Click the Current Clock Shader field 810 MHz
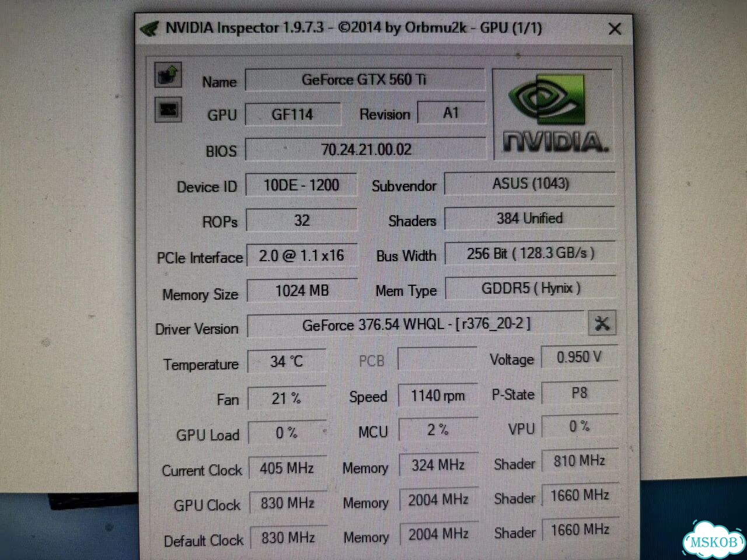Screen dimensions: 747x560 [580, 461]
